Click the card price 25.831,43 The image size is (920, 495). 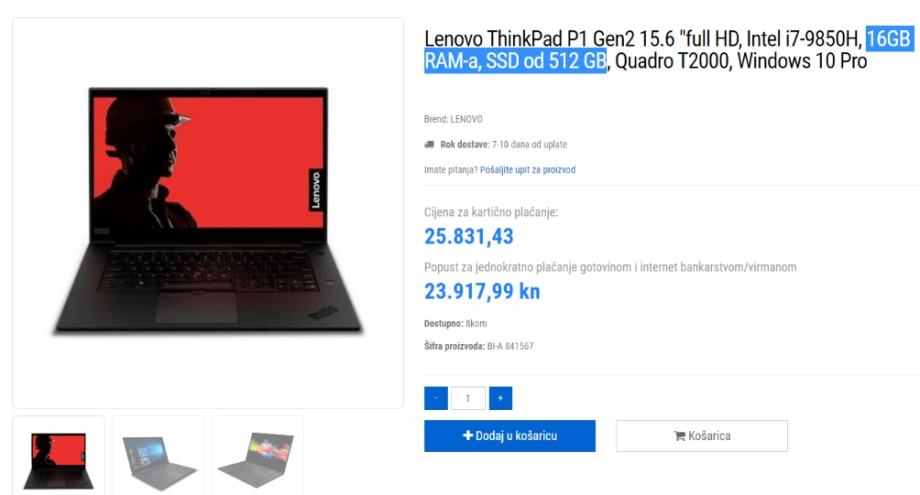click(469, 236)
